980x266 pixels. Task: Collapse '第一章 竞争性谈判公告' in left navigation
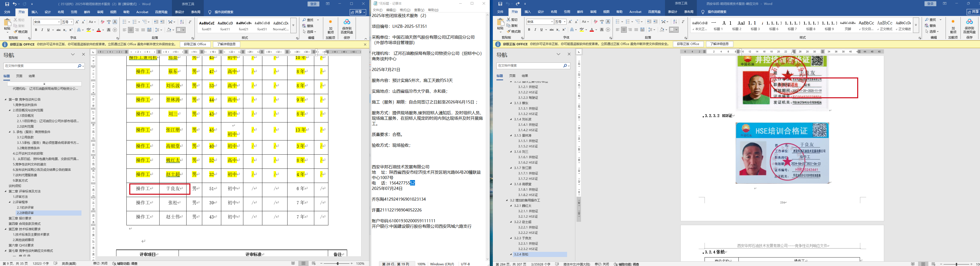[x=6, y=100]
